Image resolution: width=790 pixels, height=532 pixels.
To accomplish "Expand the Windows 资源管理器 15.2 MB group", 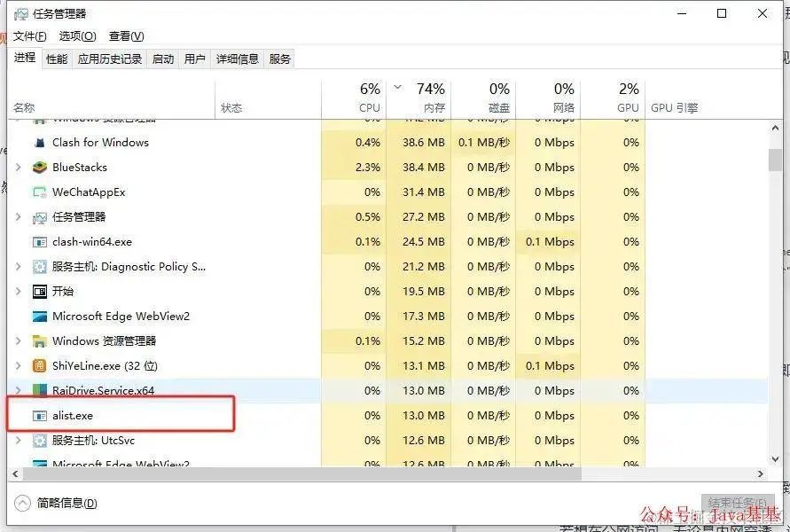I will 18,341.
